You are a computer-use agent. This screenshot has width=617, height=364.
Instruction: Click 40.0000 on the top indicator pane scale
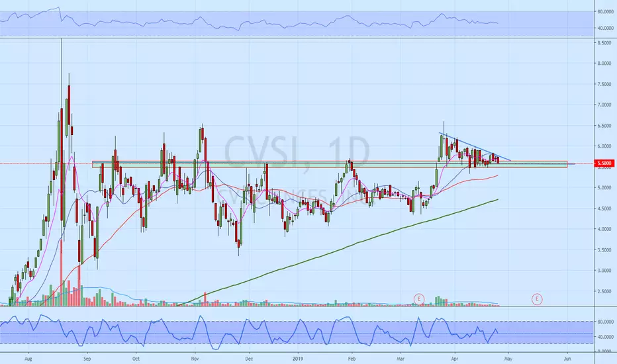tap(605, 28)
